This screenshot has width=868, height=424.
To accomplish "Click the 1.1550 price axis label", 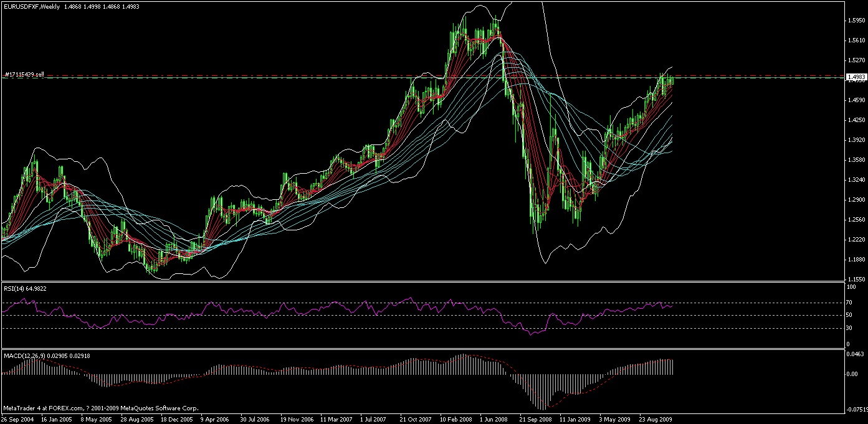I will click(854, 280).
